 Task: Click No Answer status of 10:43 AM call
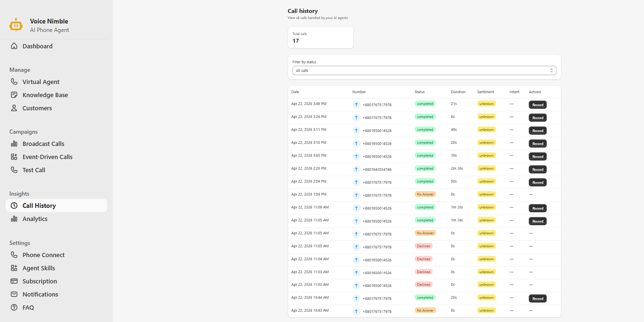click(x=425, y=311)
